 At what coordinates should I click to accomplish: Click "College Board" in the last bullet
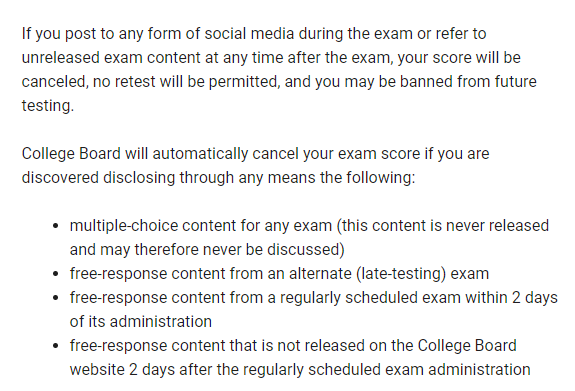[467, 346]
